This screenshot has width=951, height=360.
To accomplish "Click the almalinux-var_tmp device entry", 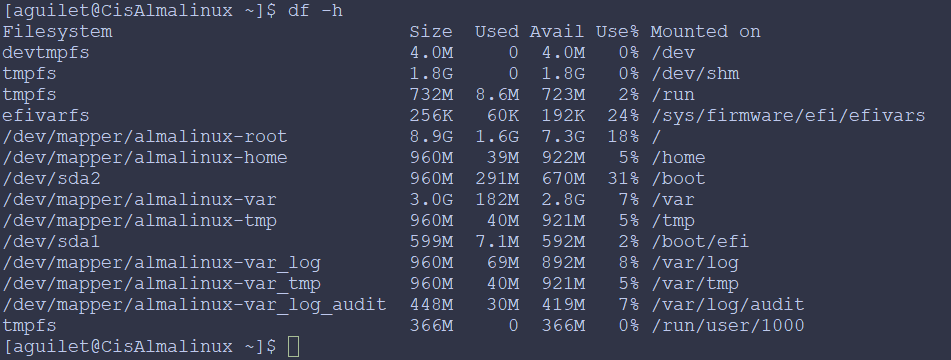I will (161, 284).
